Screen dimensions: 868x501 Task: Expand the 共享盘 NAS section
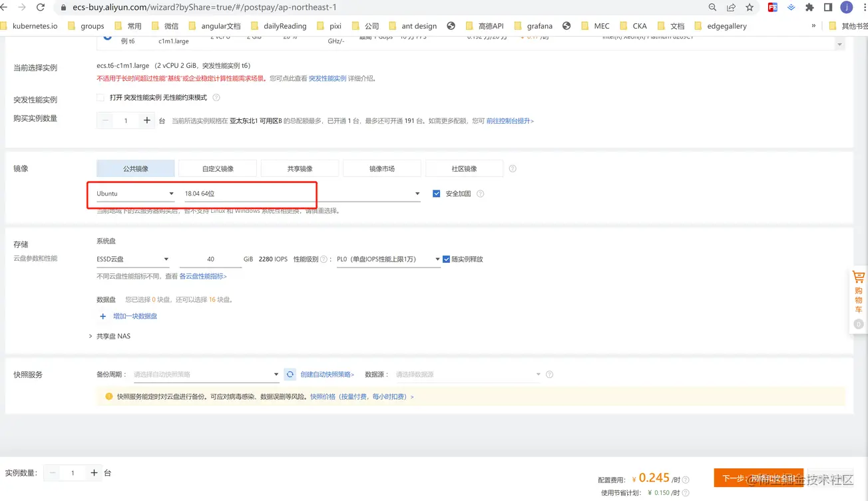coord(109,337)
